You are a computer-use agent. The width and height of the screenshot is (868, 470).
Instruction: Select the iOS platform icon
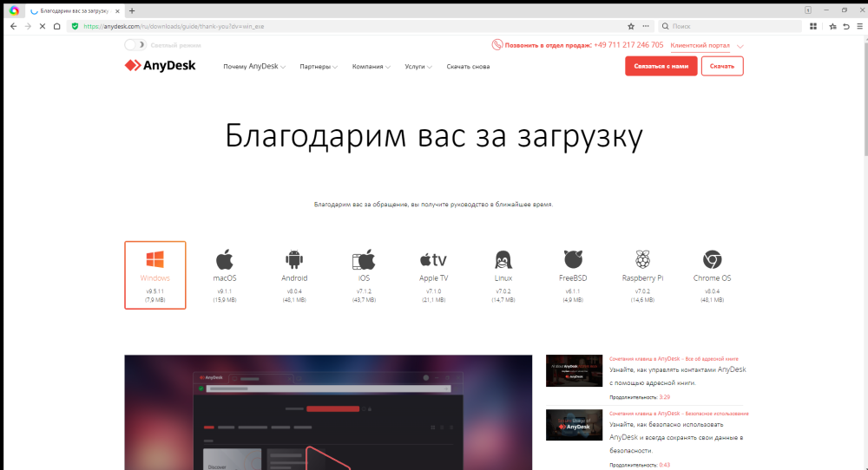tap(364, 259)
